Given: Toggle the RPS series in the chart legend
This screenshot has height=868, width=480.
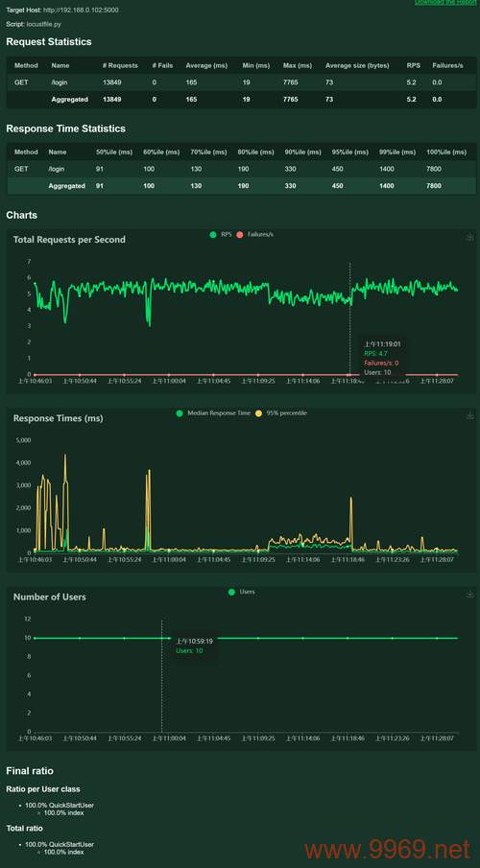Looking at the screenshot, I should coord(221,235).
